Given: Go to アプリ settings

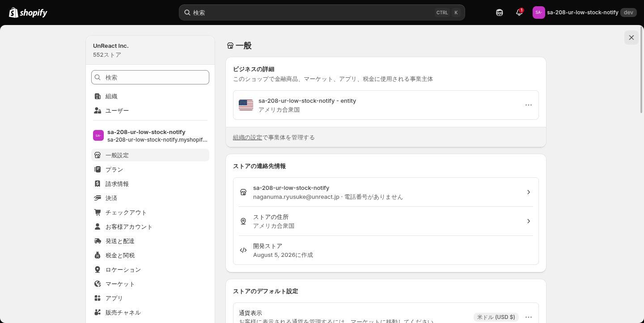Looking at the screenshot, I should 150,298.
